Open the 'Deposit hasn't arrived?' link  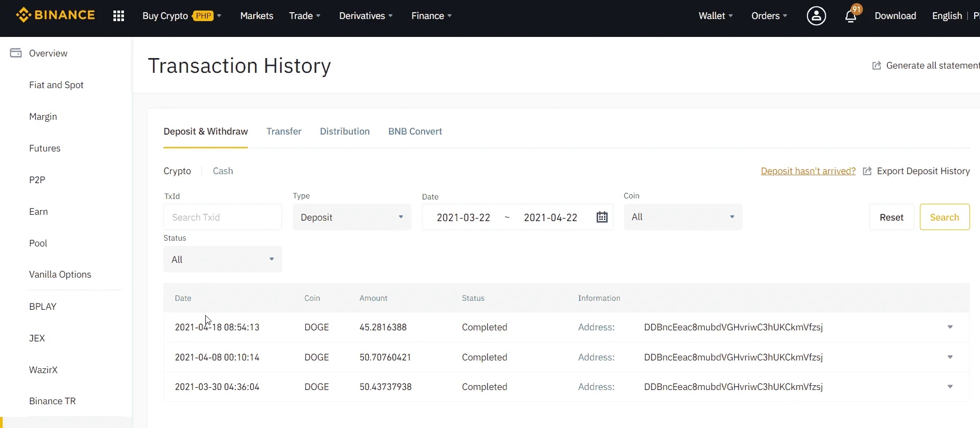[808, 171]
